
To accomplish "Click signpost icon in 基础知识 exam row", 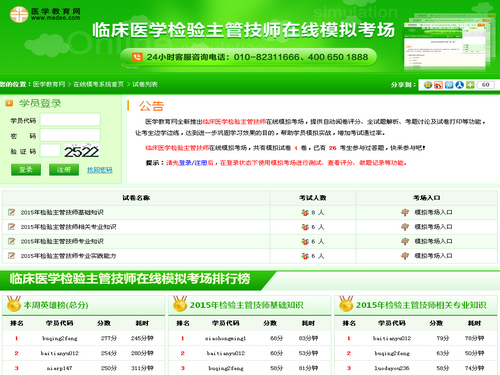I will point(405,212).
